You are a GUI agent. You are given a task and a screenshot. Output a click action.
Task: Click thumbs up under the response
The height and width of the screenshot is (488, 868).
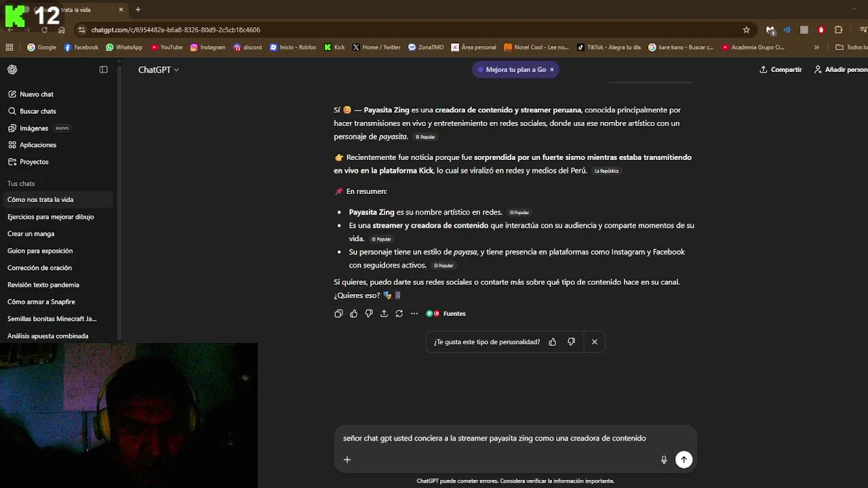[354, 314]
